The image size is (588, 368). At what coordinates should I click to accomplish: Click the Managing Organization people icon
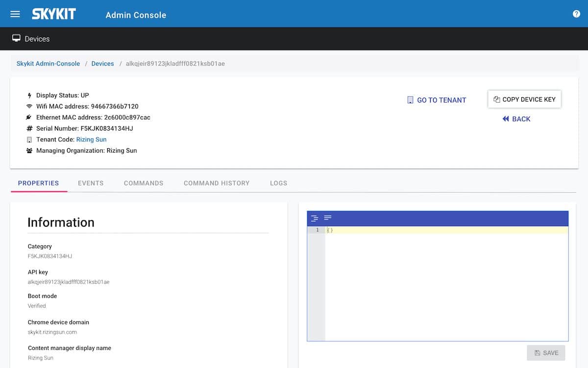click(29, 151)
